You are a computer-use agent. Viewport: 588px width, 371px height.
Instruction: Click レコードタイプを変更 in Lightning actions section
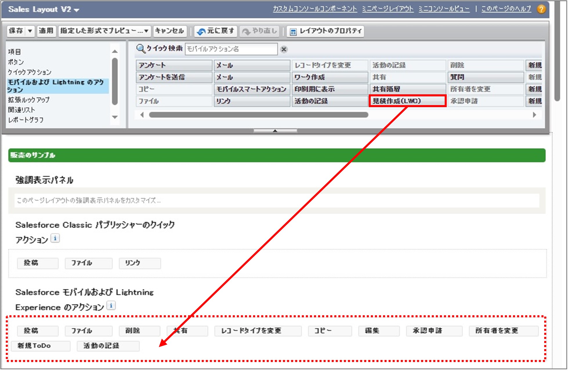click(258, 331)
